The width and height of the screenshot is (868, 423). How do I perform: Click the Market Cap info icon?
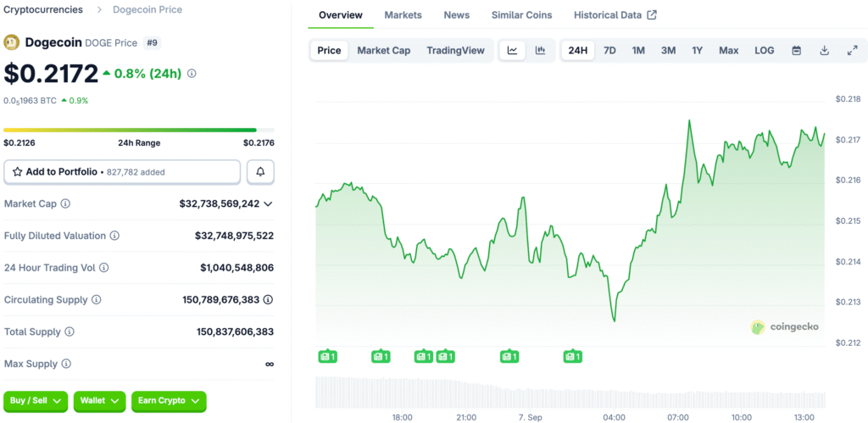coord(65,203)
